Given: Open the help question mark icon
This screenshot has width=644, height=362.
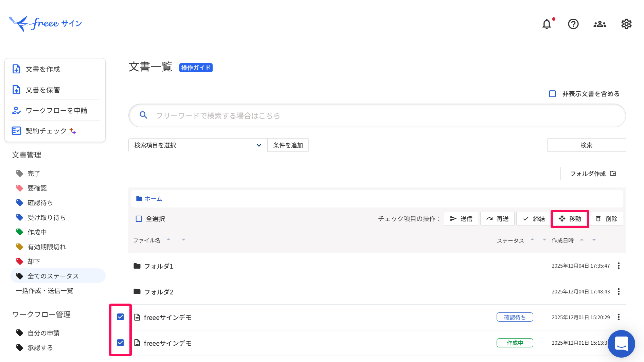Looking at the screenshot, I should (573, 24).
